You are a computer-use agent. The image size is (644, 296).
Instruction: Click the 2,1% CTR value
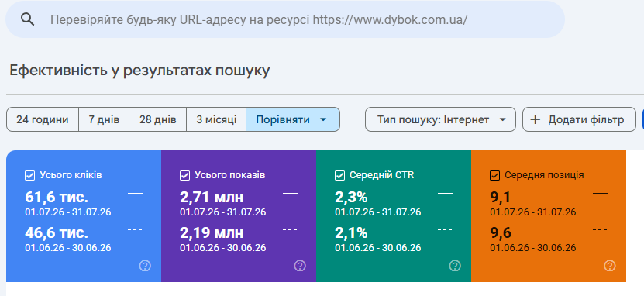click(351, 232)
